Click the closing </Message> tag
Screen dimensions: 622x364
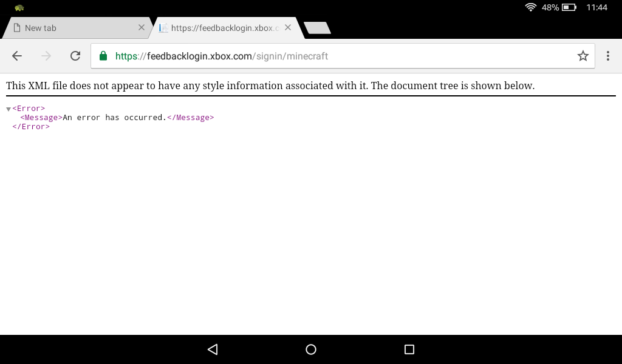pos(190,117)
